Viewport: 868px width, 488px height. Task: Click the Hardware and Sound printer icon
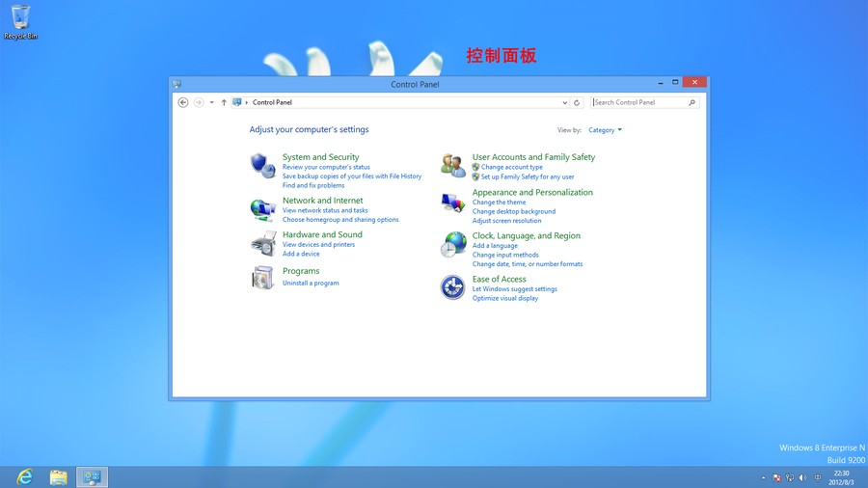pyautogui.click(x=262, y=243)
